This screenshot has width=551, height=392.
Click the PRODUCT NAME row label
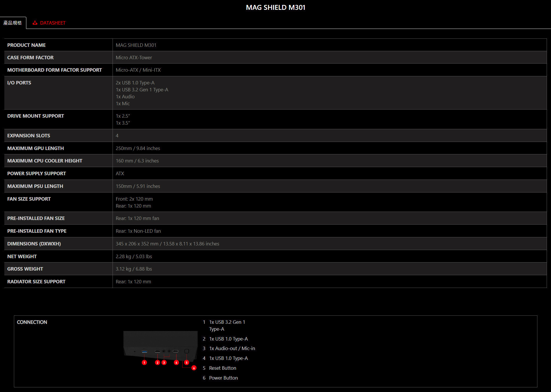(x=26, y=45)
